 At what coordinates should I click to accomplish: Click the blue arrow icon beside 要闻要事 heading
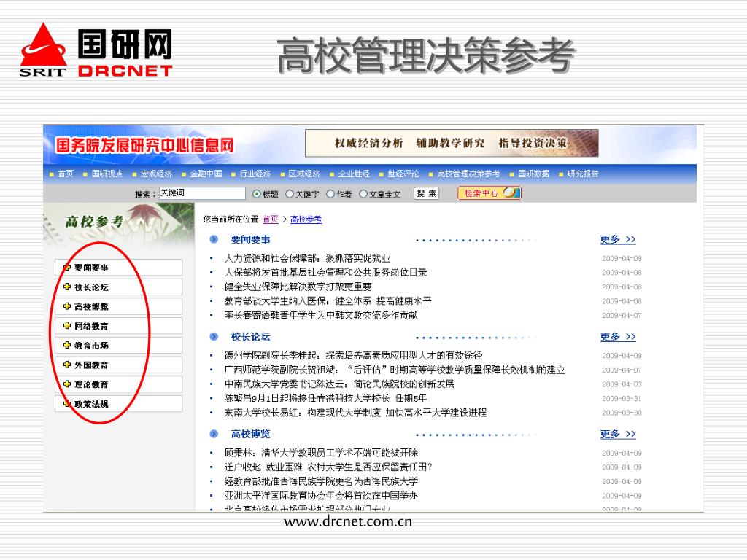click(x=214, y=239)
